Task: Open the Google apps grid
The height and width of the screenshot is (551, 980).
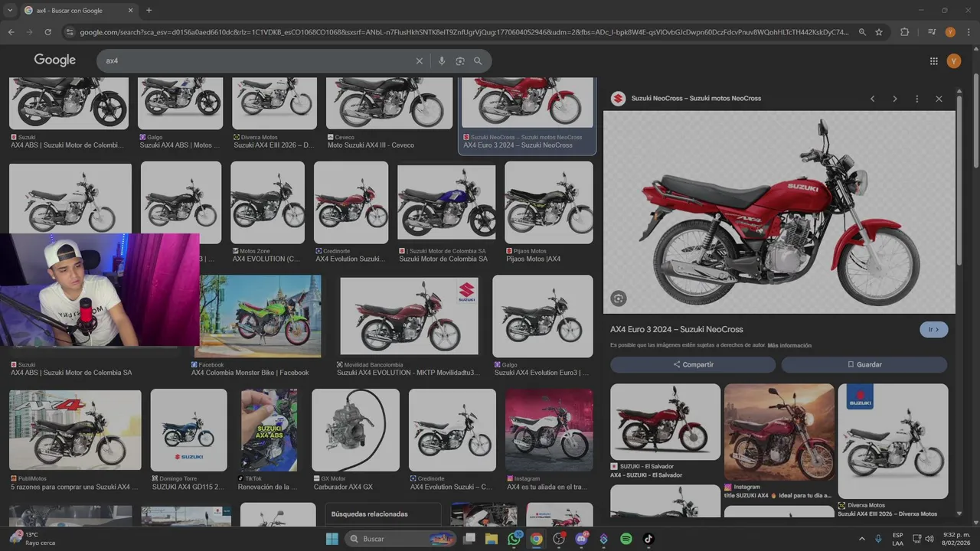Action: tap(933, 61)
